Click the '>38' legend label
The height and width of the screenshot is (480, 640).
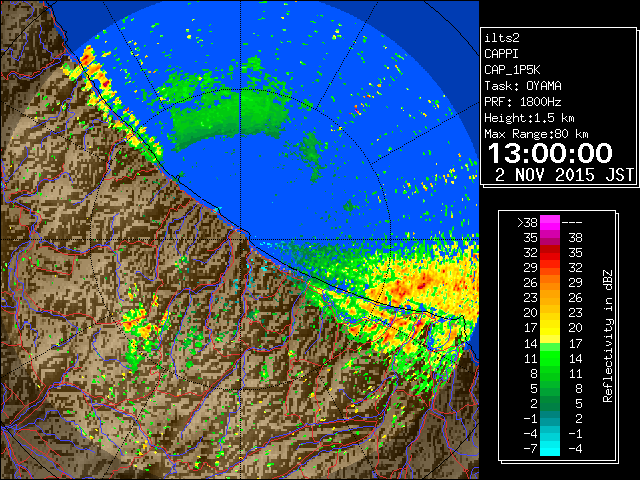coord(527,223)
